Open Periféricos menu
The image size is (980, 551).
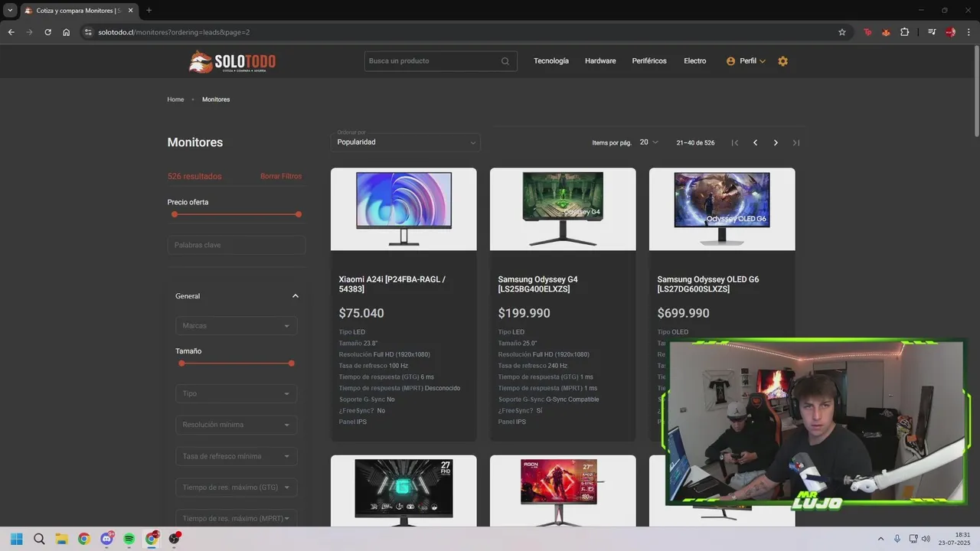(649, 61)
